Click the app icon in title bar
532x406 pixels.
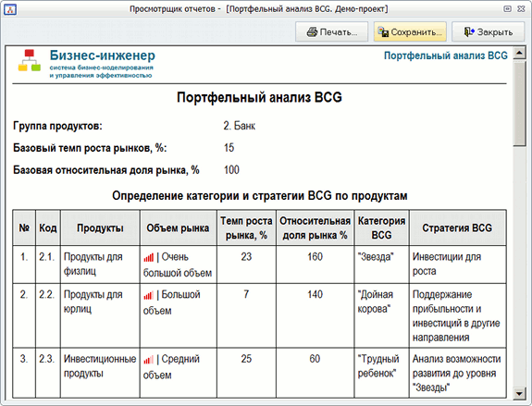point(10,9)
